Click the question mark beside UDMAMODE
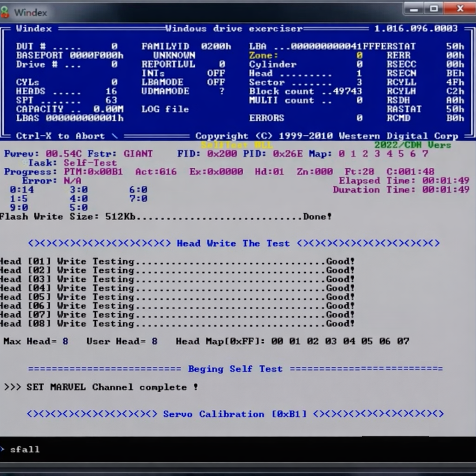Viewport: 476px width, 476px height. tap(222, 92)
